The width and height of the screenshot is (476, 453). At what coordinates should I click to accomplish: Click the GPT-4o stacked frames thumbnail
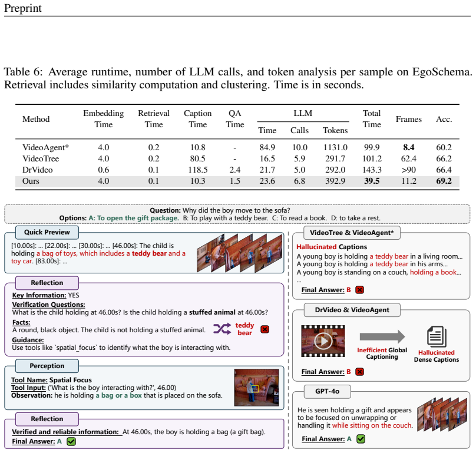(442, 414)
